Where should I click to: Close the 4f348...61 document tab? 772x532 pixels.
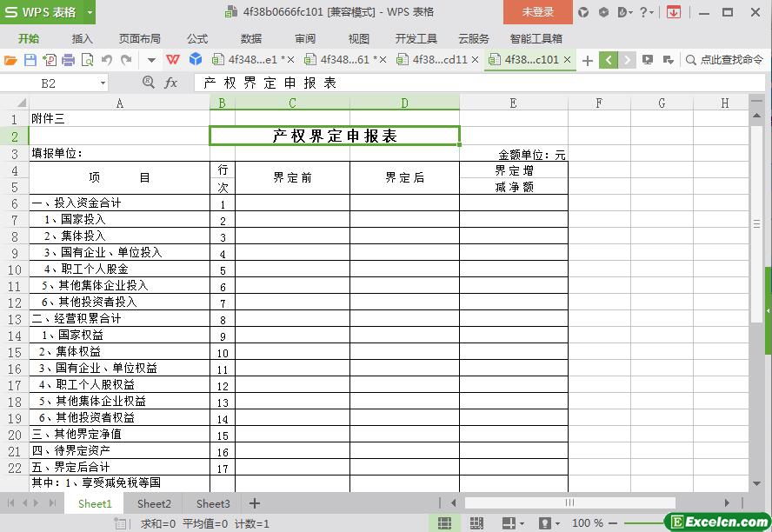pos(383,60)
